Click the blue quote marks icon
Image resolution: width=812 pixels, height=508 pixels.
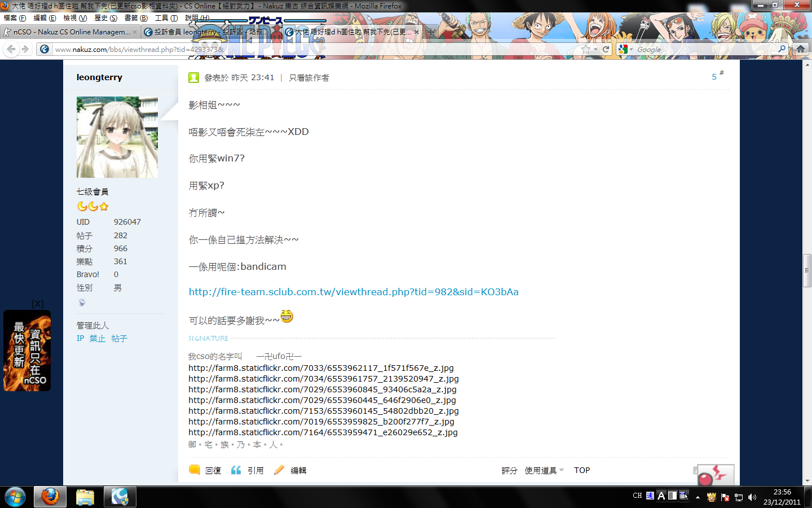(236, 470)
